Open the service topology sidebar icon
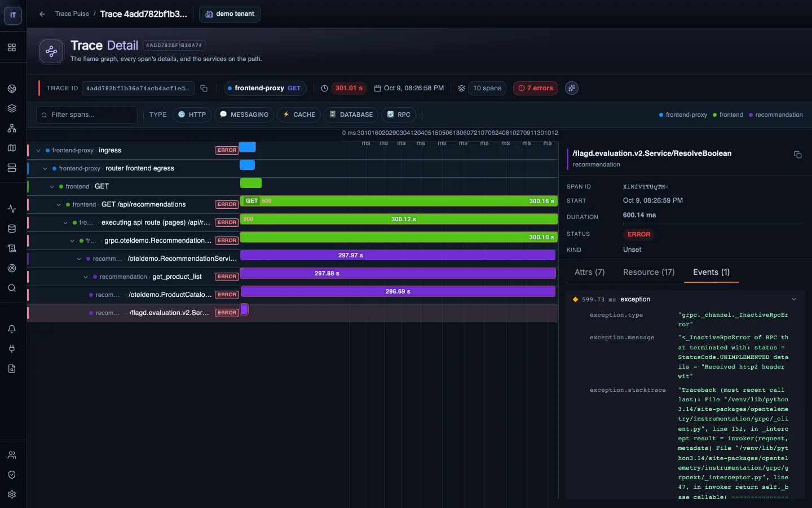812x508 pixels. click(12, 128)
